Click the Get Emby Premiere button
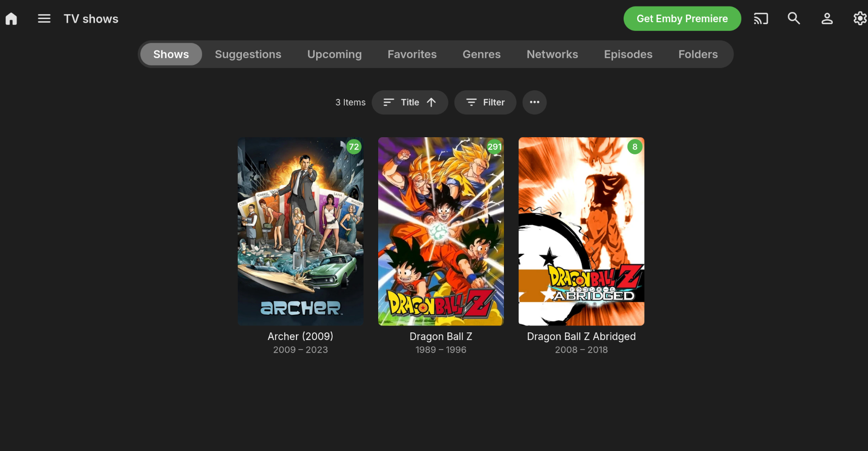Viewport: 868px width, 451px height. click(682, 19)
